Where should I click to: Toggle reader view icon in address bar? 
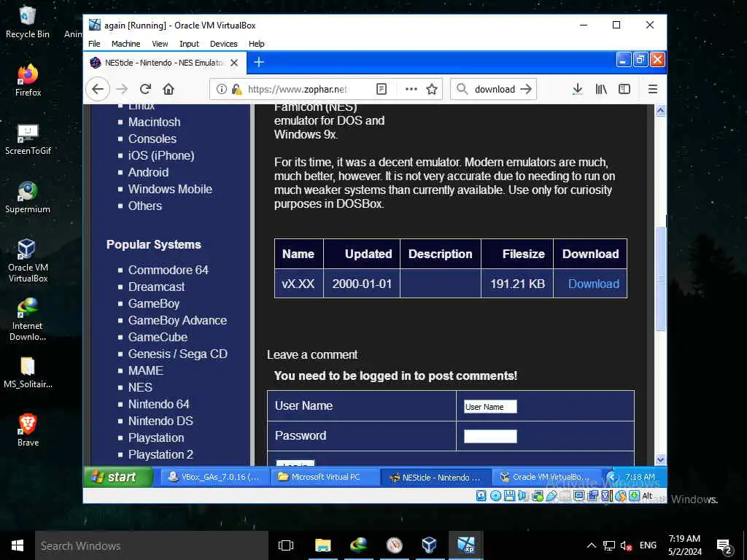click(381, 89)
